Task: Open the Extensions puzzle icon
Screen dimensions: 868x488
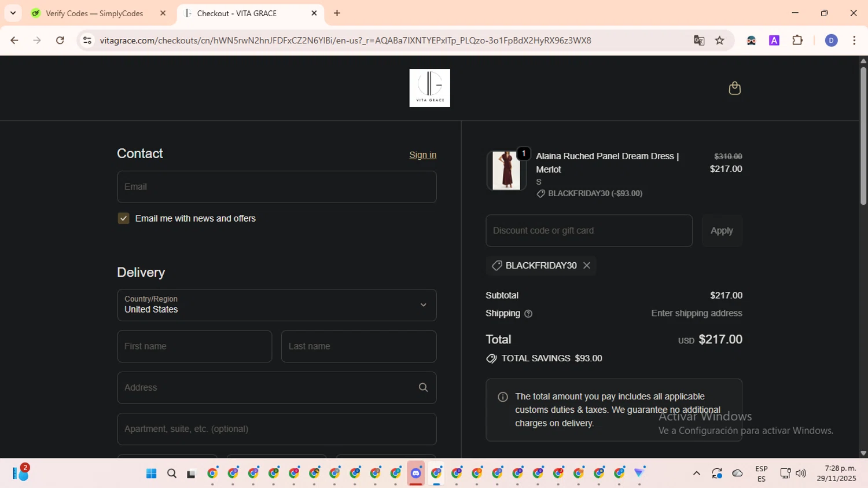Action: [x=797, y=40]
